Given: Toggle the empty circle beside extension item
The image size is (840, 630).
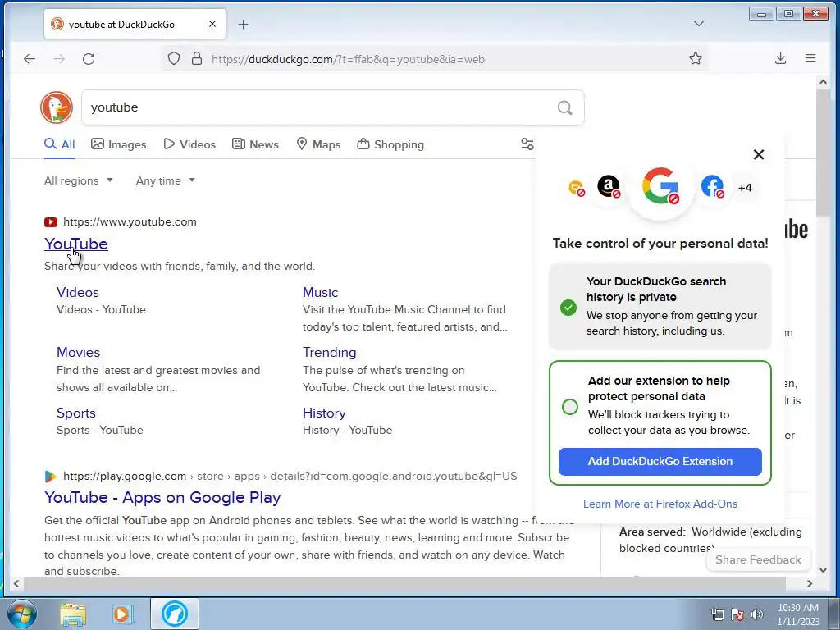Looking at the screenshot, I should 570,407.
